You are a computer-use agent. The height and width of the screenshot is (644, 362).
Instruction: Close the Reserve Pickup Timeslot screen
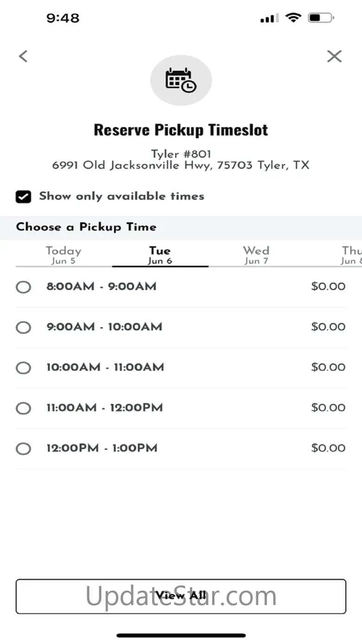pyautogui.click(x=334, y=56)
